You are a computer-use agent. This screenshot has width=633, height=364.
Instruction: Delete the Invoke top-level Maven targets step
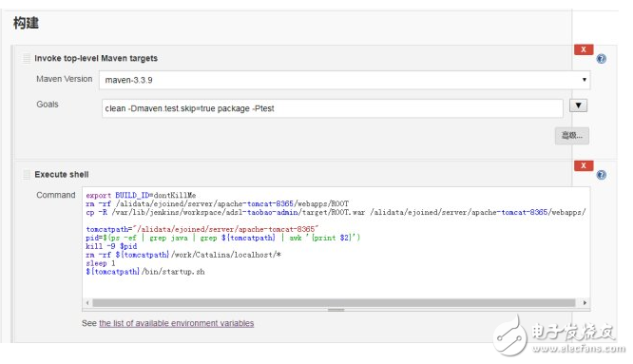coord(584,49)
